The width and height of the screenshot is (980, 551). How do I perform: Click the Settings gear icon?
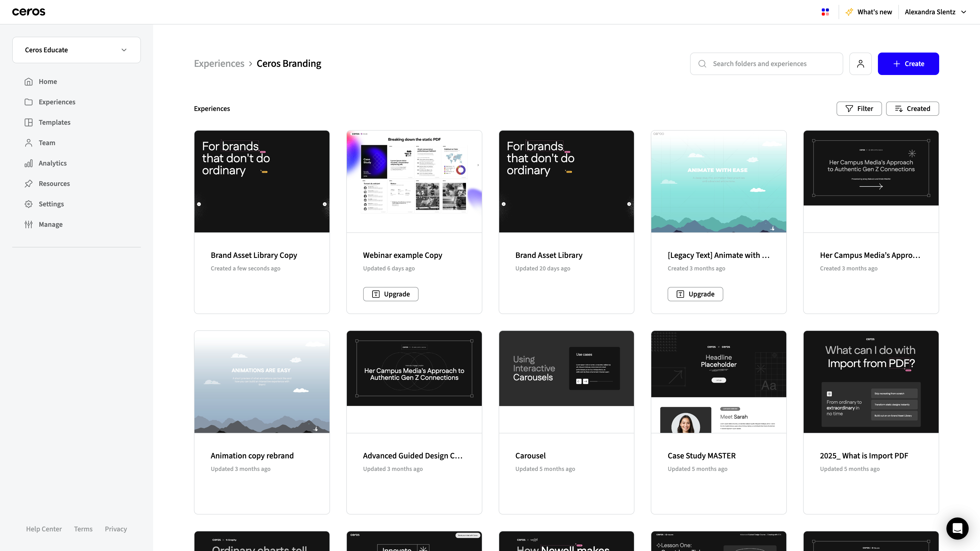tap(29, 204)
